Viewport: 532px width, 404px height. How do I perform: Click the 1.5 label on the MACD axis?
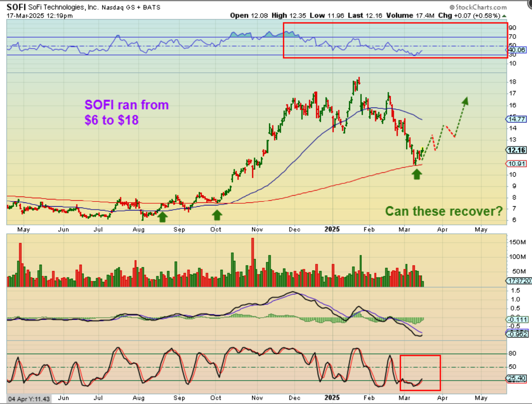(x=515, y=291)
